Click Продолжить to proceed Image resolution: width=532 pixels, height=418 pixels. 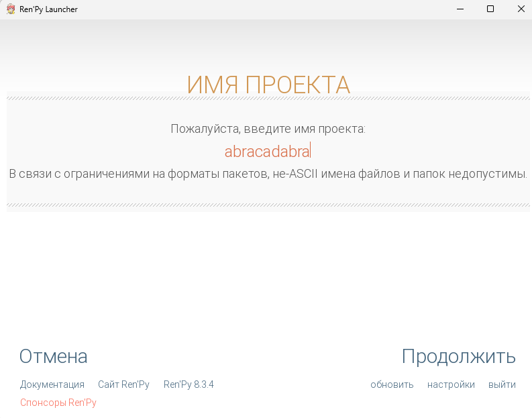[459, 356]
